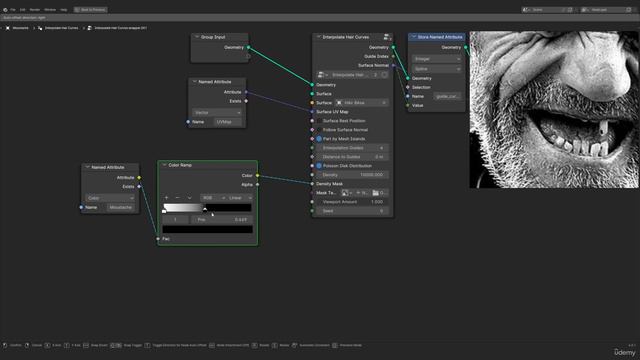
Task: Toggle fake user shield on the node group
Action: [384, 75]
